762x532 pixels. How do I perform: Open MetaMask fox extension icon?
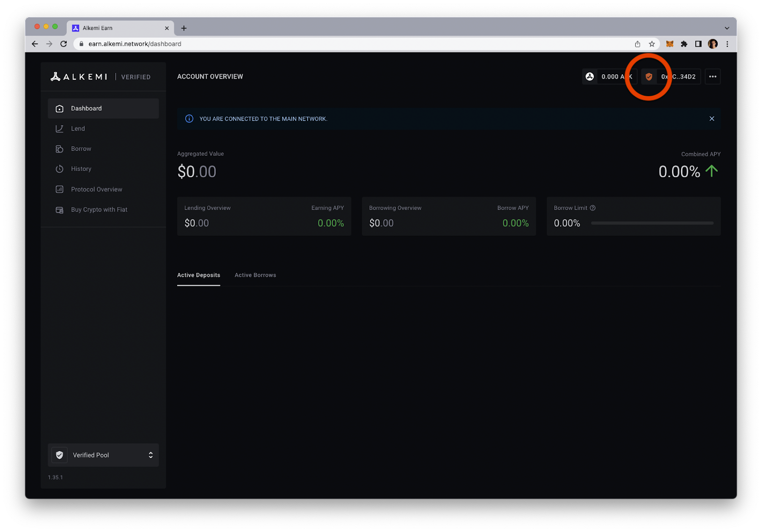tap(670, 44)
